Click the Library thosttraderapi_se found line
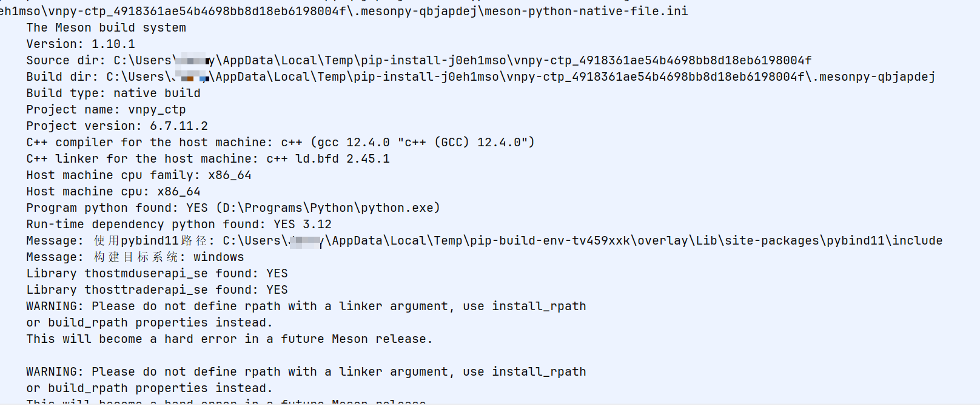Screen dimensions: 980x406 (157, 290)
